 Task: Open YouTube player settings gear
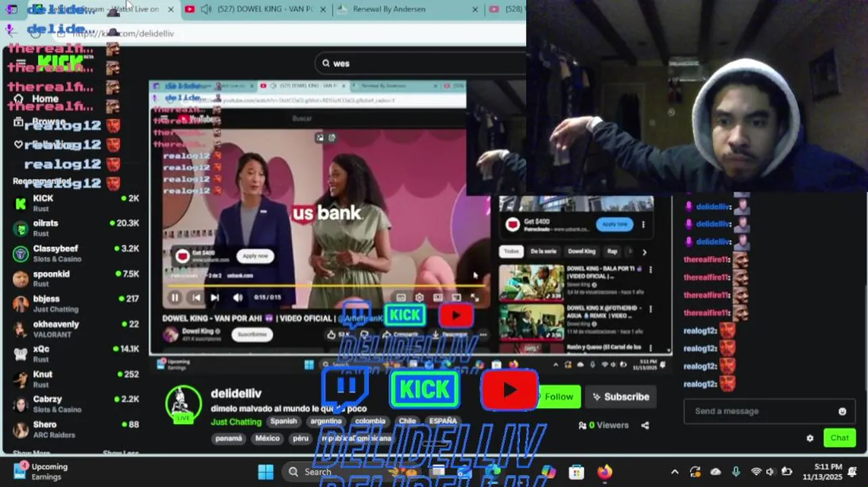[x=419, y=298]
